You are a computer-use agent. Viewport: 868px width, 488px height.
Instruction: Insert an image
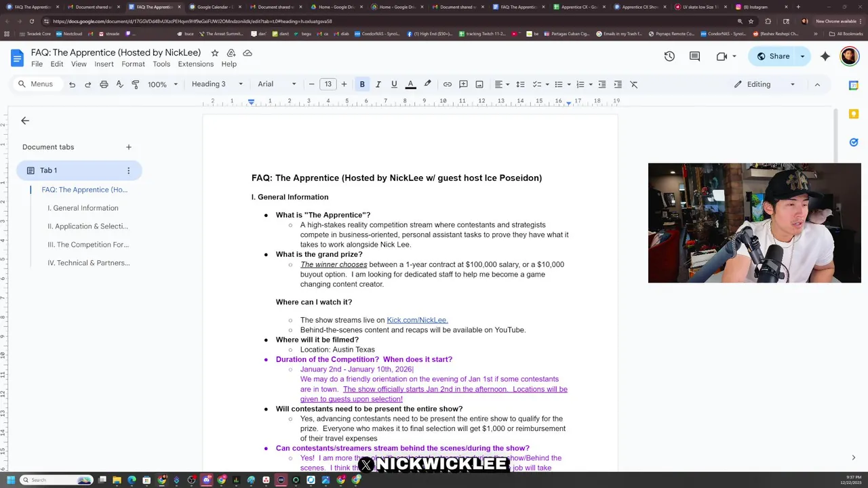click(x=479, y=84)
